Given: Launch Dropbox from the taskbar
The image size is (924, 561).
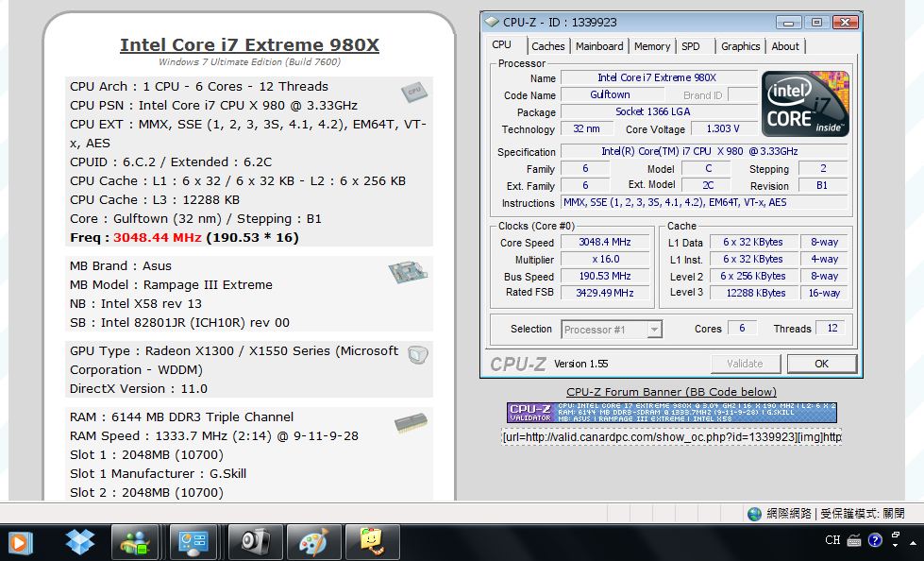Looking at the screenshot, I should 79,541.
